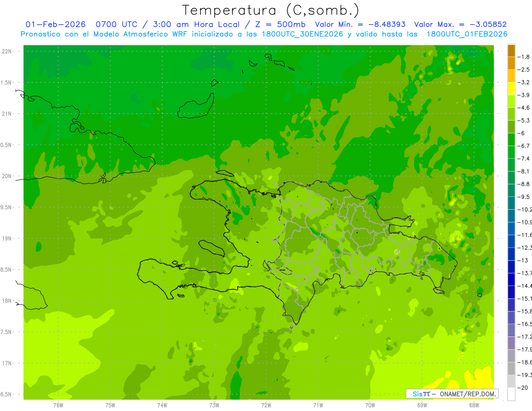Click the 'SisTT - ONAMET/REP.DOM.' credit label
The image size is (532, 411).
pos(452,394)
